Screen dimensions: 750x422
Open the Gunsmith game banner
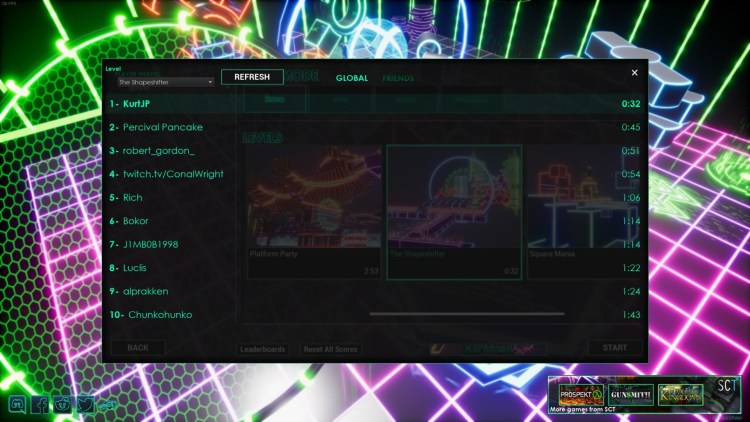coord(630,394)
